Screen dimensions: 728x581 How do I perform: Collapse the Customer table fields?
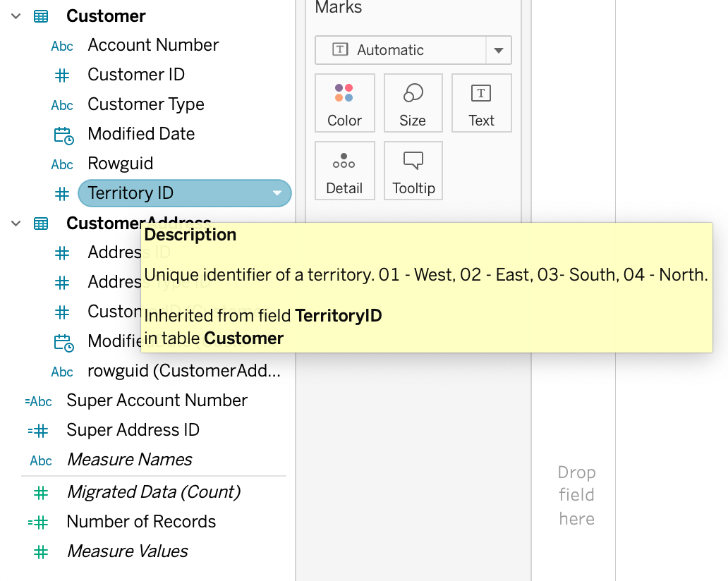(16, 16)
